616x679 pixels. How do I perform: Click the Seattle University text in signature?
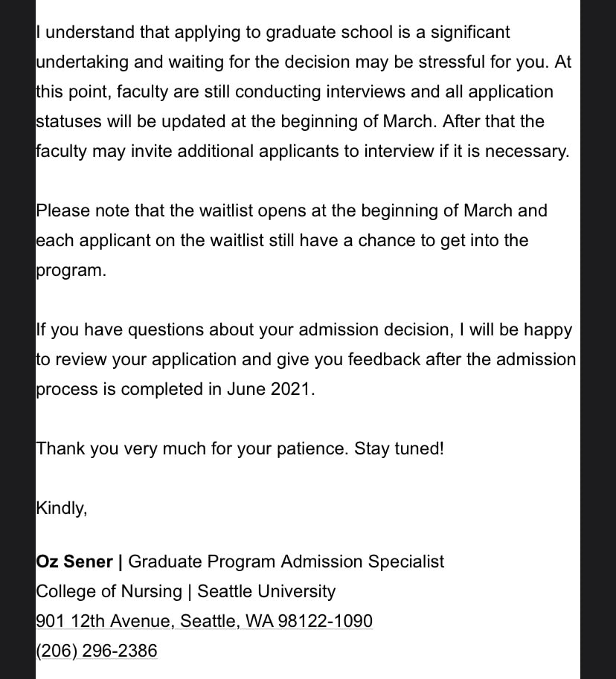click(x=266, y=591)
